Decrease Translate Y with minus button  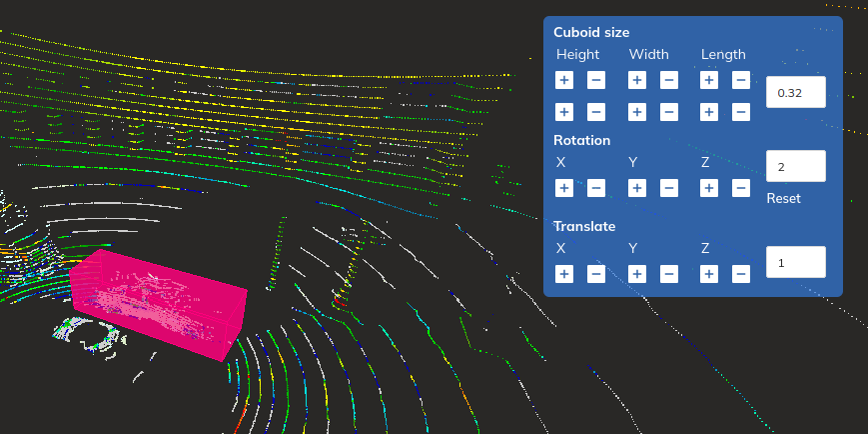[x=668, y=274]
